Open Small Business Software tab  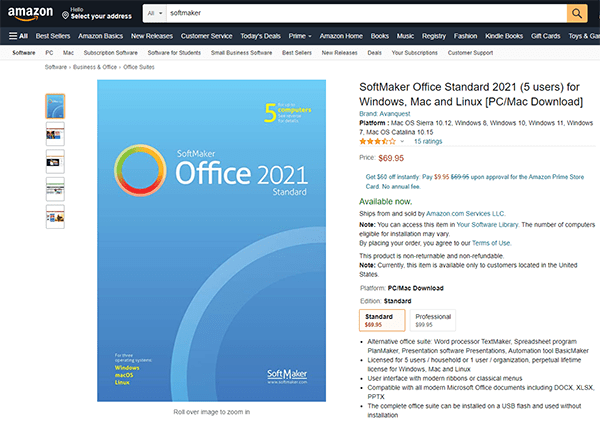point(241,53)
